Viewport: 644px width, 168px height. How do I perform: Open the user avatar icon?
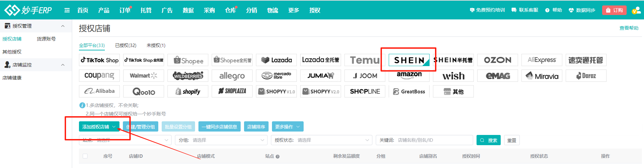click(636, 10)
